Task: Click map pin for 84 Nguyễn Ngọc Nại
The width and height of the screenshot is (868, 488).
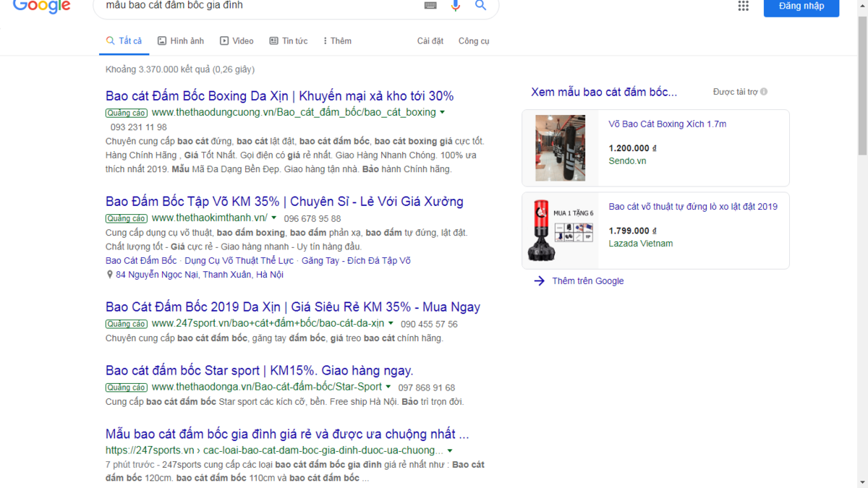Action: pos(110,275)
